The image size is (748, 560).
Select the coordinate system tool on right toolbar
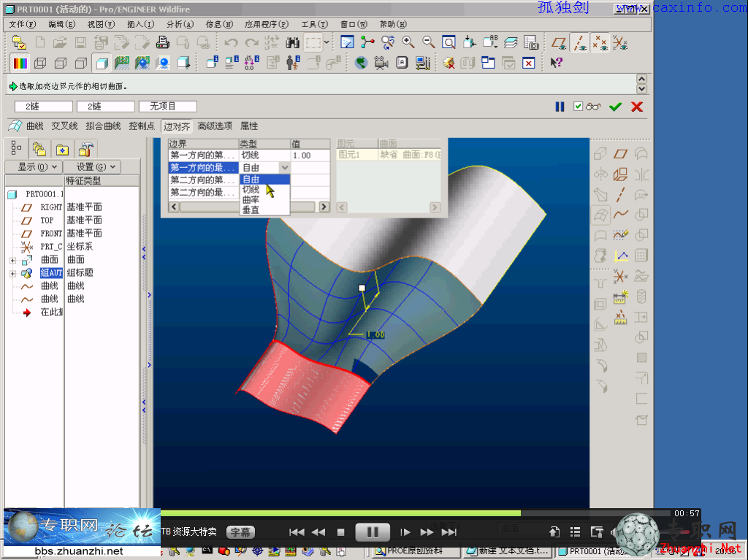(x=620, y=276)
